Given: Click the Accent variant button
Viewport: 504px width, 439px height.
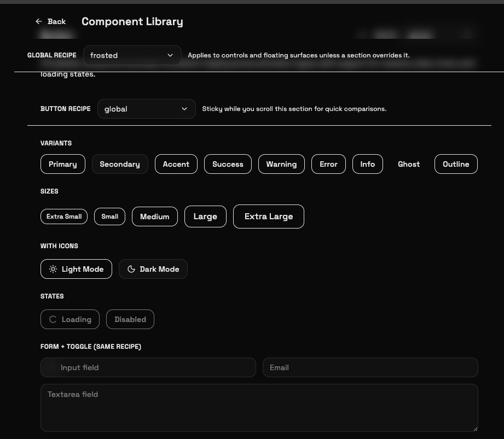Looking at the screenshot, I should pos(176,164).
